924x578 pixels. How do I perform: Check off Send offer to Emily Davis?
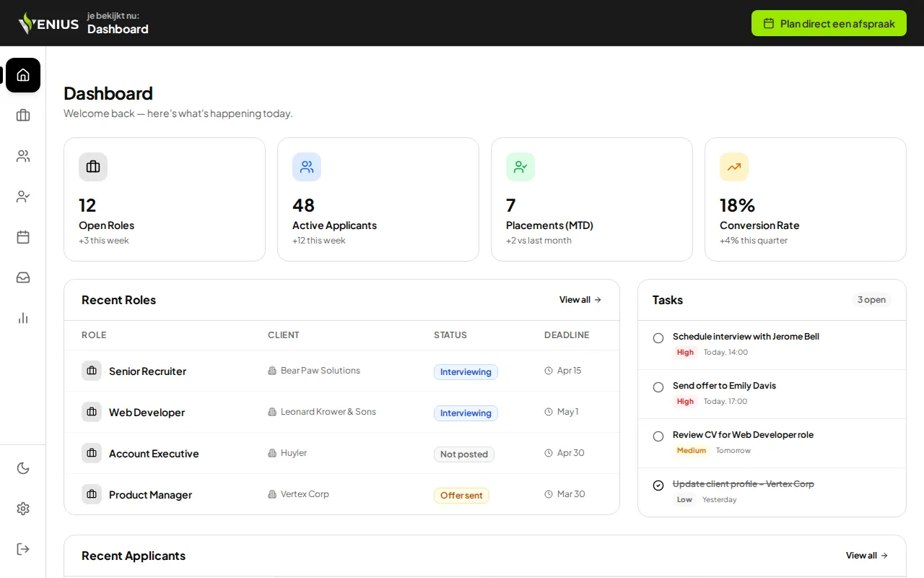coord(658,387)
